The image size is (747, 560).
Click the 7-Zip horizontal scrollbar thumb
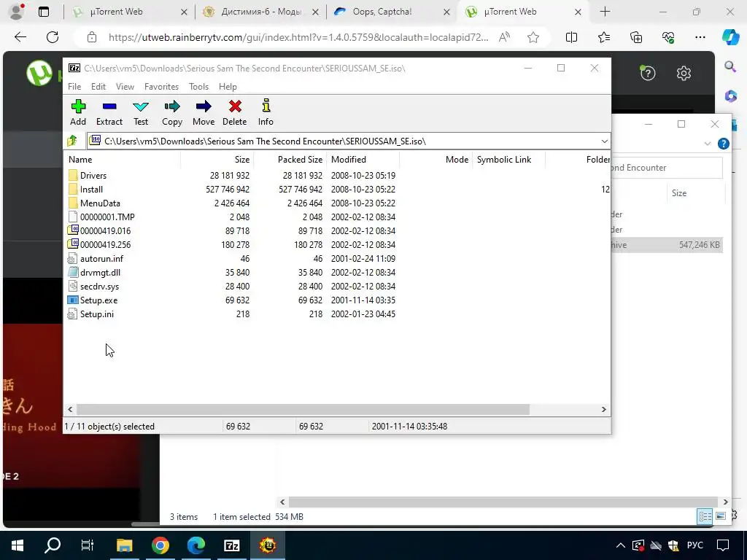point(303,410)
